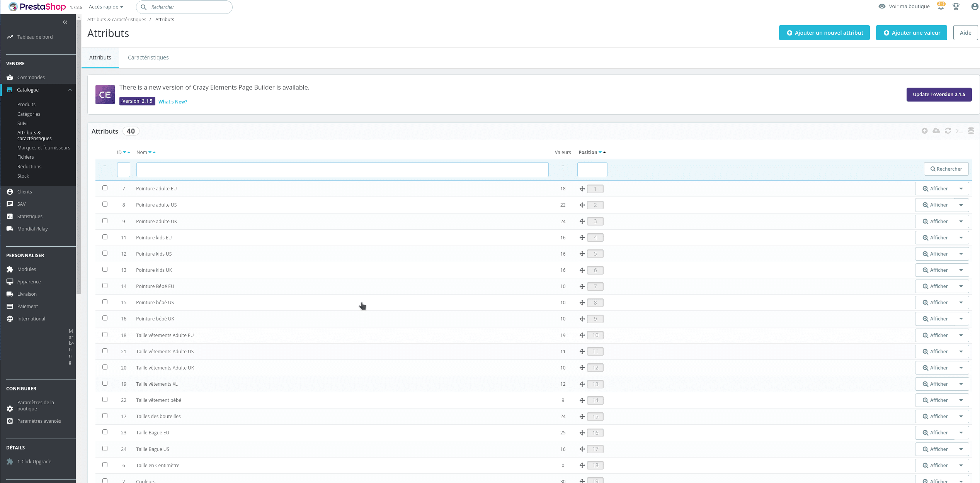Collapse the sidebar with double-chevron icon
The image size is (980, 483).
[x=65, y=22]
